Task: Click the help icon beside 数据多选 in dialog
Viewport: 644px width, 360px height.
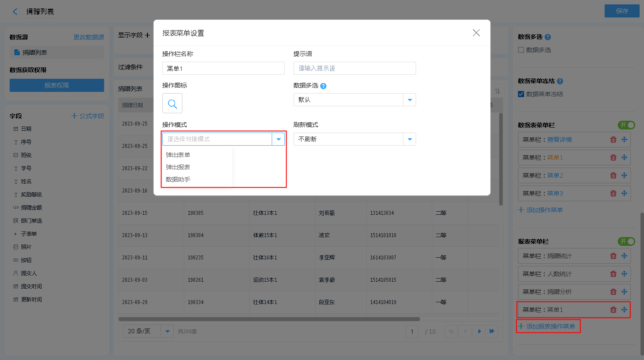Action: pyautogui.click(x=323, y=86)
